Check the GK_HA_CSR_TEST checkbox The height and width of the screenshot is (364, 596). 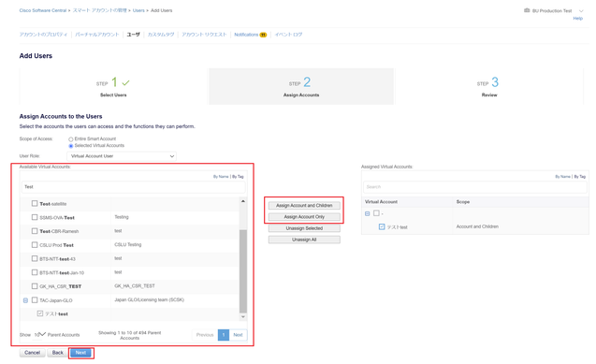tap(35, 286)
